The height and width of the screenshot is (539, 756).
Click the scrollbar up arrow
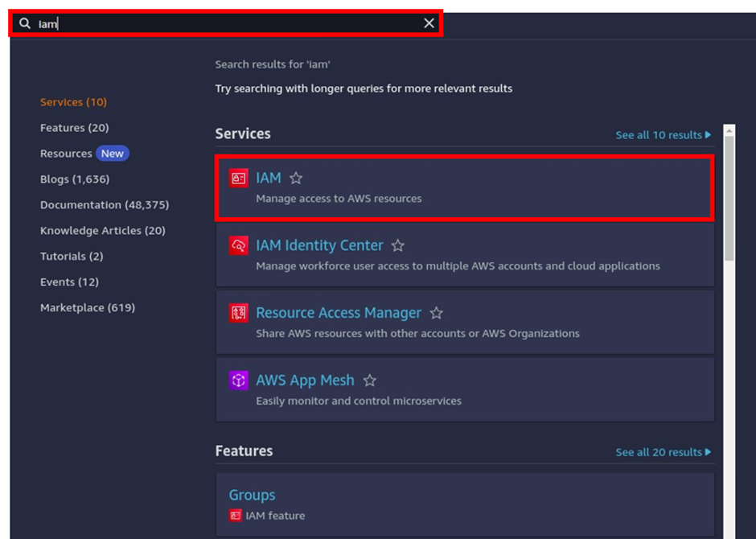(729, 130)
